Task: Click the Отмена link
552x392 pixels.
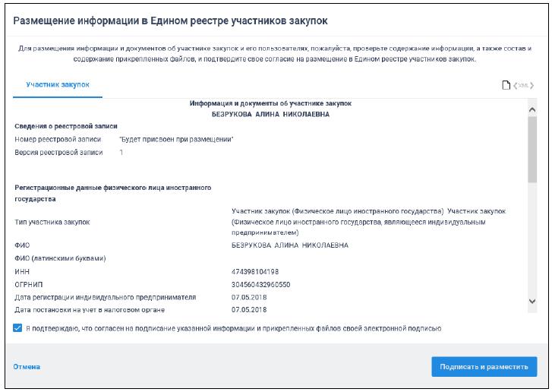Action: click(x=27, y=367)
